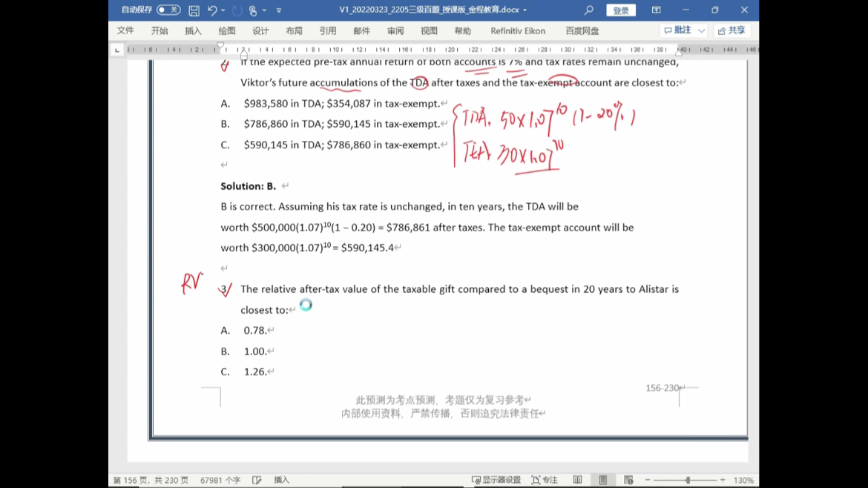Click the zoom slider in status bar
This screenshot has width=868, height=488.
click(x=688, y=480)
